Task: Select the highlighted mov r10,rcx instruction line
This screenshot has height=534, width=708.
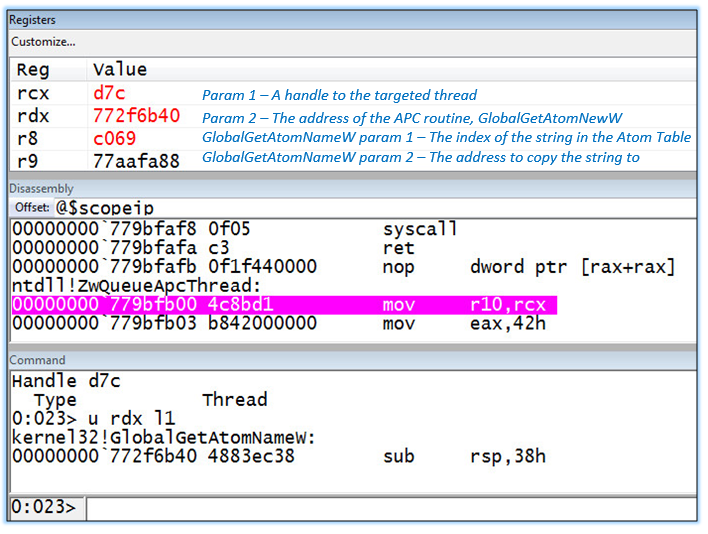Action: pyautogui.click(x=284, y=304)
